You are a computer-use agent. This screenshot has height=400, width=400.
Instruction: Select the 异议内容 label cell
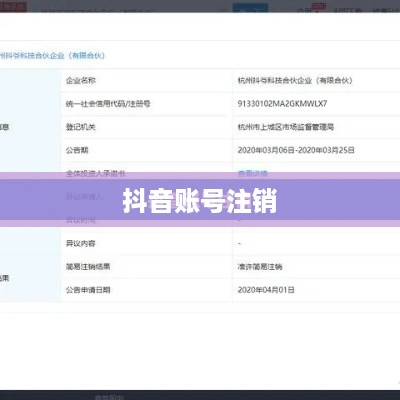coord(81,243)
